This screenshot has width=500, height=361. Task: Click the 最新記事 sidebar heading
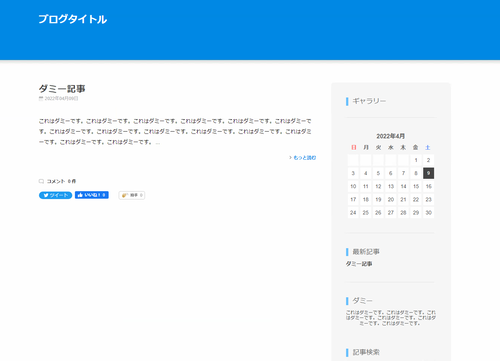pos(366,252)
